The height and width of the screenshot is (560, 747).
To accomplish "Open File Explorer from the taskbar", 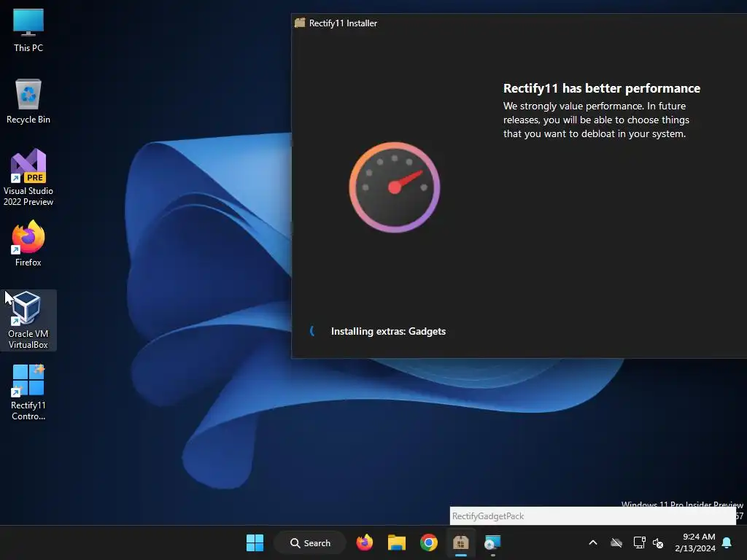I will pyautogui.click(x=396, y=542).
